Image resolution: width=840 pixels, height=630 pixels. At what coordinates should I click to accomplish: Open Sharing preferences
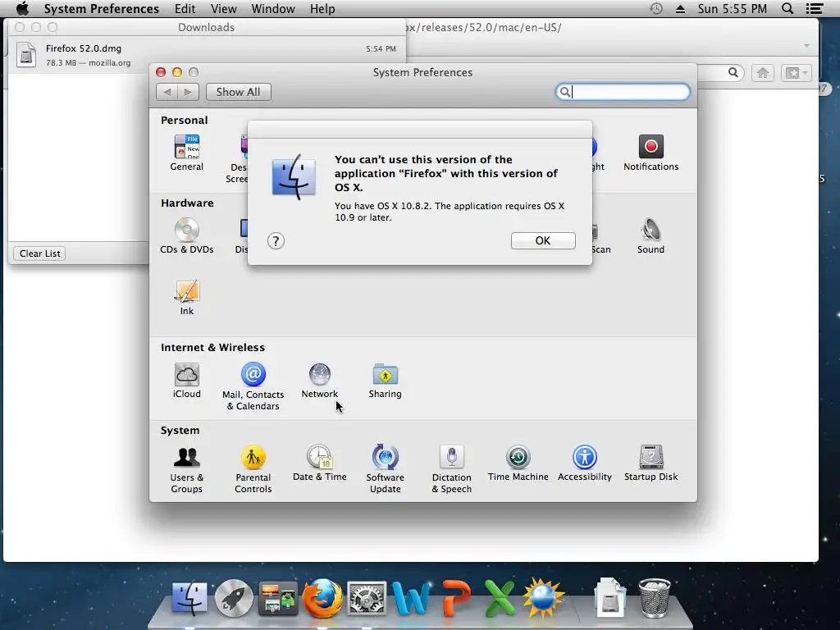coord(385,381)
